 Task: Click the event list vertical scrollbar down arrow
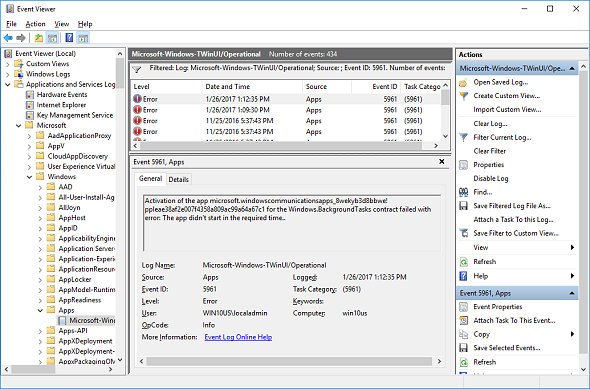point(446,136)
